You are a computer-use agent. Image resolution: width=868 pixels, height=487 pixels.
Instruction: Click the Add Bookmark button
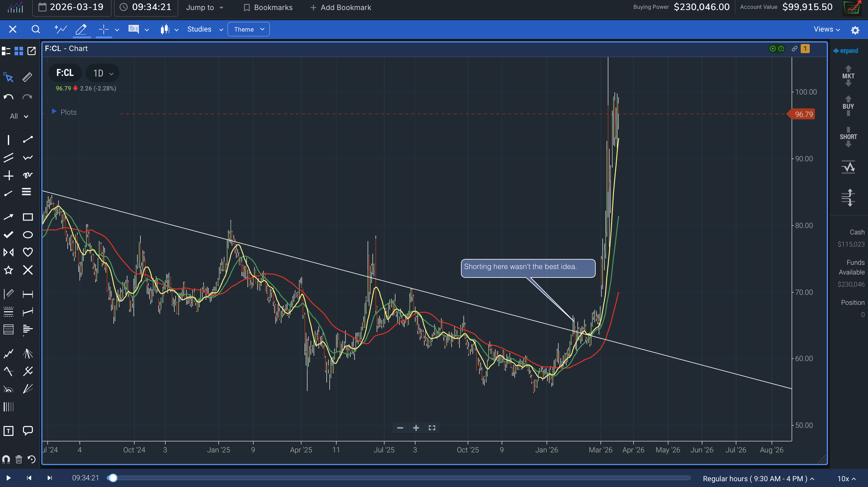point(341,7)
